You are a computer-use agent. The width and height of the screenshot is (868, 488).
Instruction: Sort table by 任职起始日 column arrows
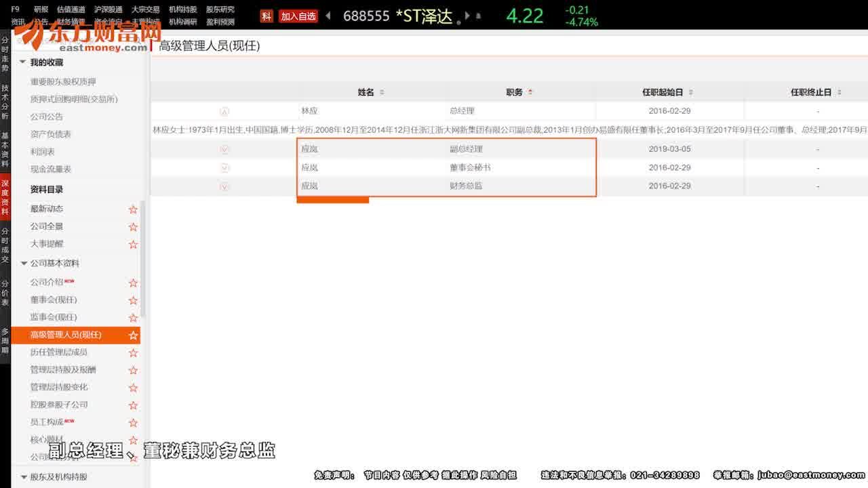(x=690, y=92)
